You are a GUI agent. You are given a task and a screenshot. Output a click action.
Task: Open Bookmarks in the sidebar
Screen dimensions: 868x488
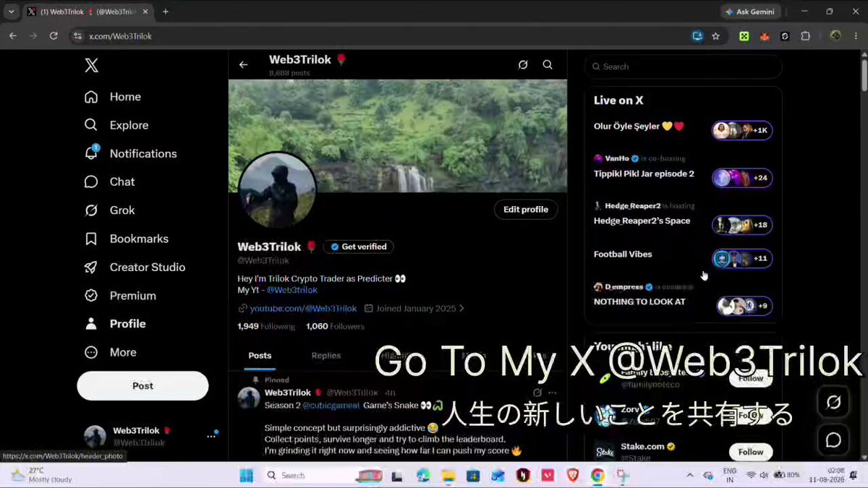127,239
